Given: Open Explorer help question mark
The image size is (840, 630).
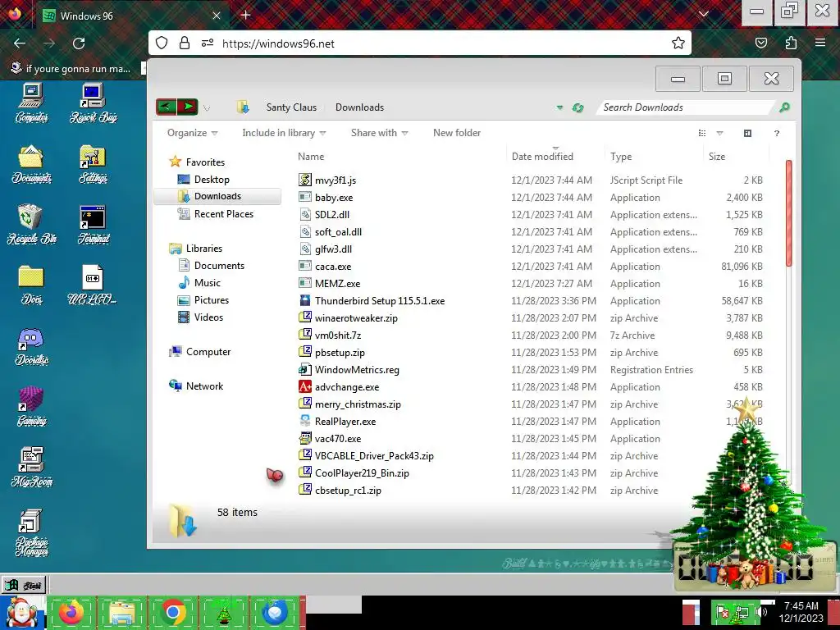Looking at the screenshot, I should pyautogui.click(x=776, y=134).
